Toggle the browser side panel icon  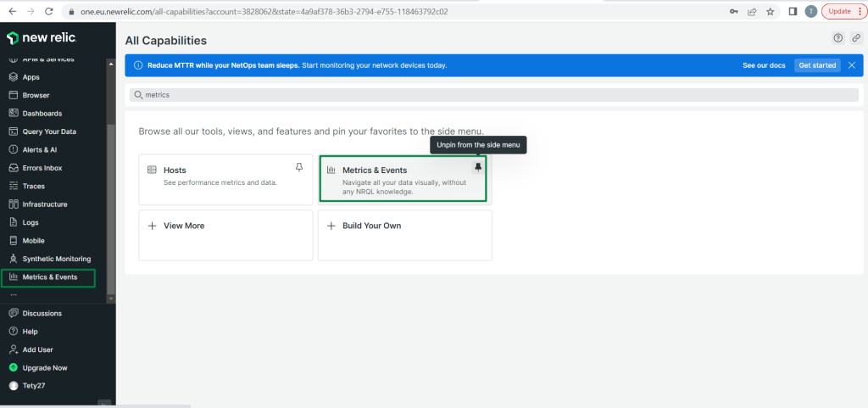pos(793,11)
